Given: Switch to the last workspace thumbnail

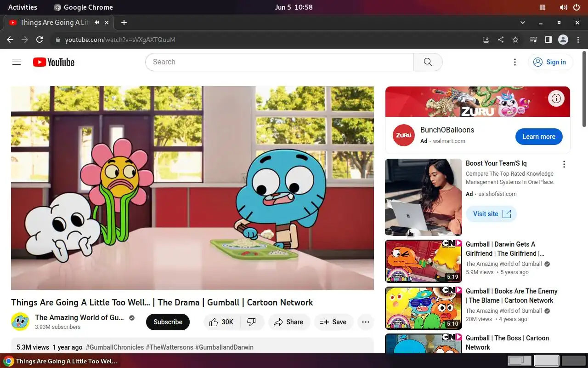Looking at the screenshot, I should click(574, 361).
